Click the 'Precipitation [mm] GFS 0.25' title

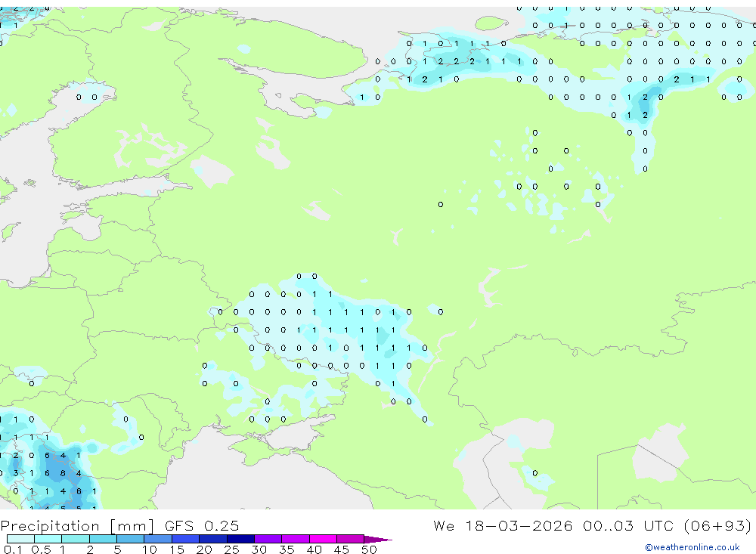119,525
